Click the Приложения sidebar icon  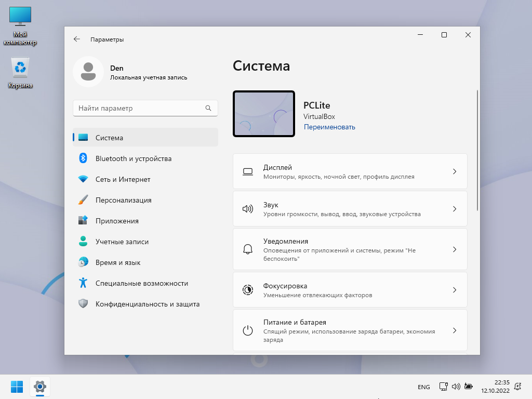coord(83,221)
